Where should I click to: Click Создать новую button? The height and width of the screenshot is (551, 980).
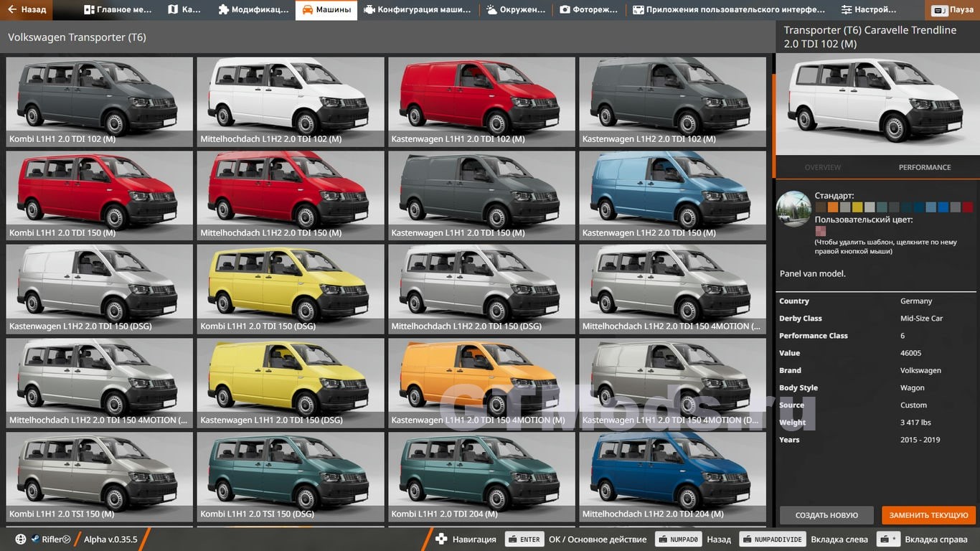pos(826,515)
